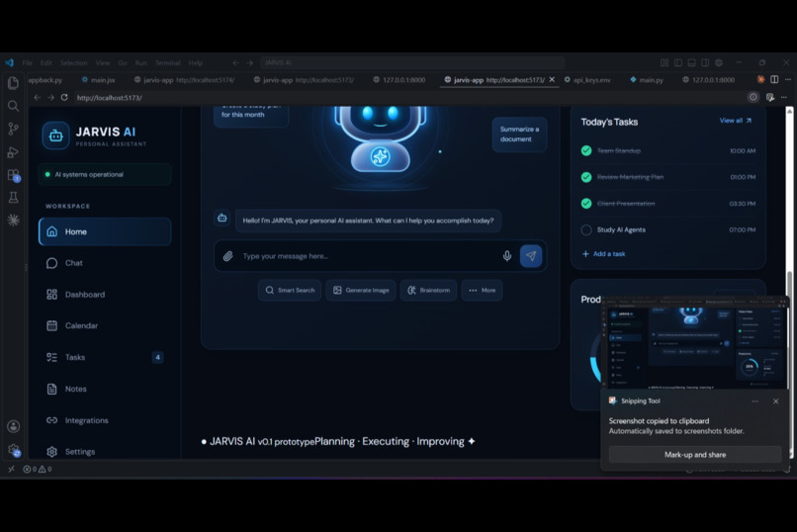Open the Extensions icon in activity bar
Image resolution: width=797 pixels, height=532 pixels.
[x=13, y=175]
